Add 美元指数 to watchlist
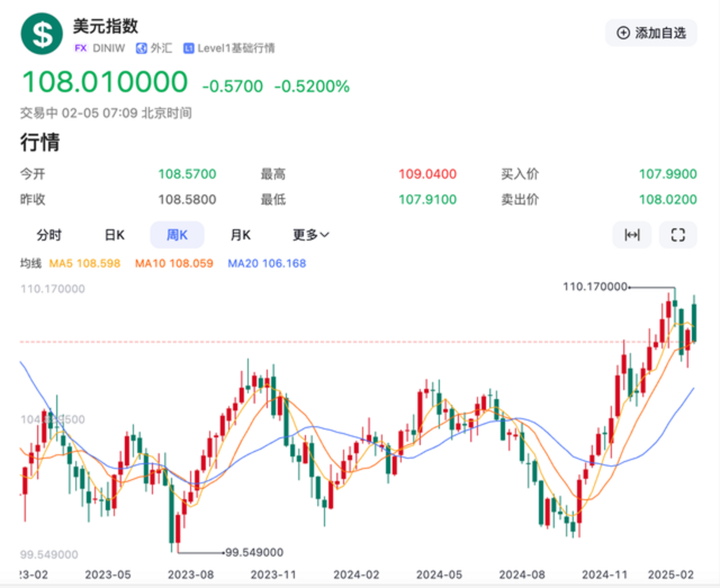Viewport: 720px width, 588px height. (x=651, y=33)
